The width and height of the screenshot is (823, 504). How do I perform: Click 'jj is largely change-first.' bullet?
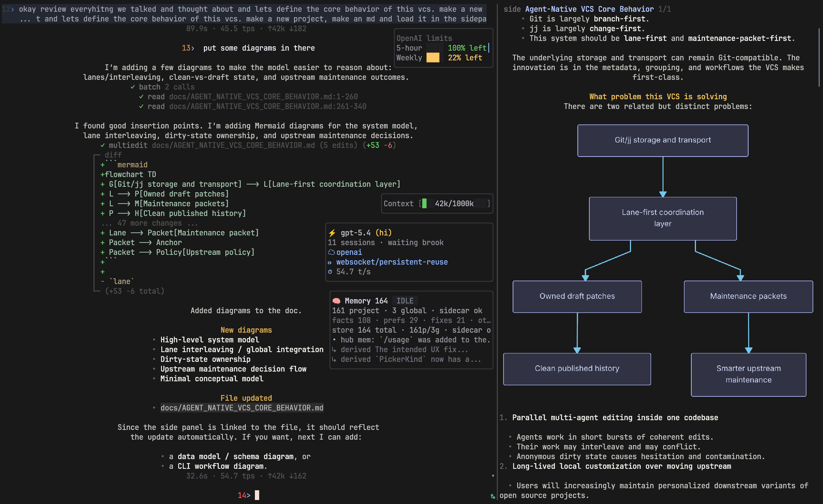(x=587, y=28)
